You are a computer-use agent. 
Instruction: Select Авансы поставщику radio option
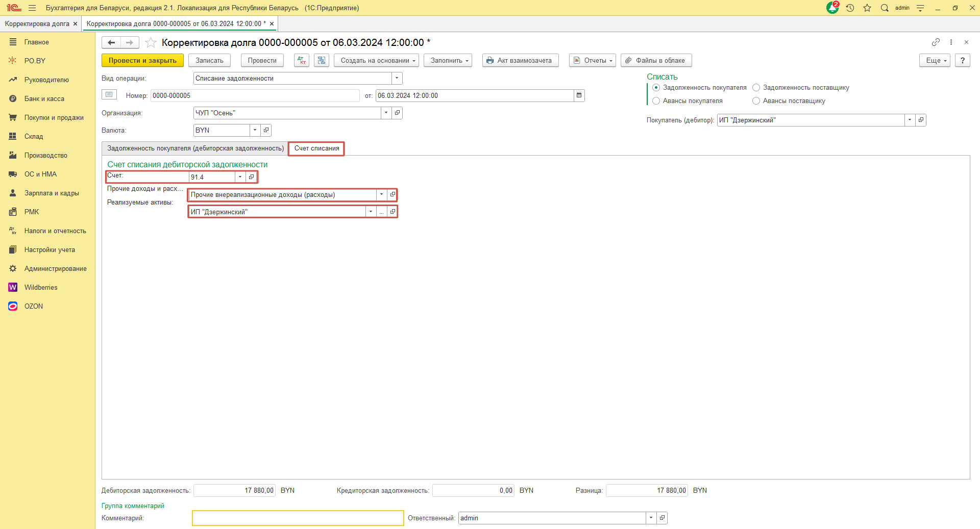tap(756, 101)
